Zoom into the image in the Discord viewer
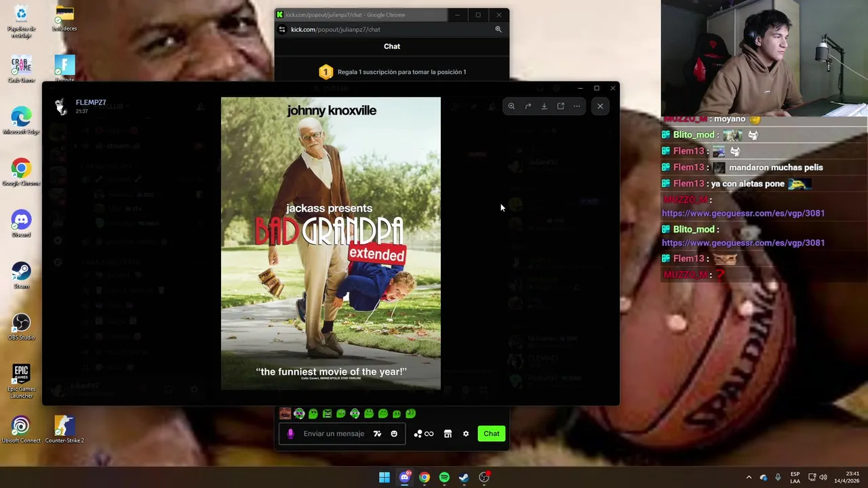 pyautogui.click(x=511, y=106)
